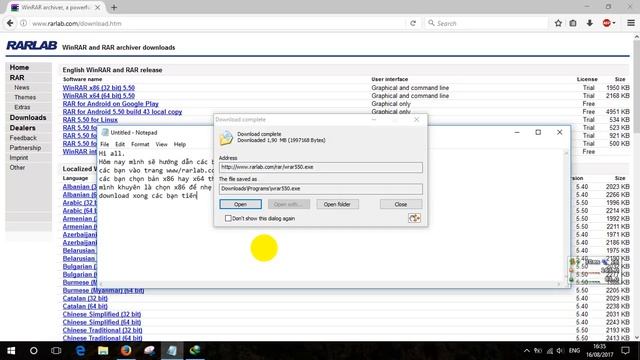Open Themes in the RARLAB sidebar
This screenshot has width=640, height=360.
click(x=25, y=97)
